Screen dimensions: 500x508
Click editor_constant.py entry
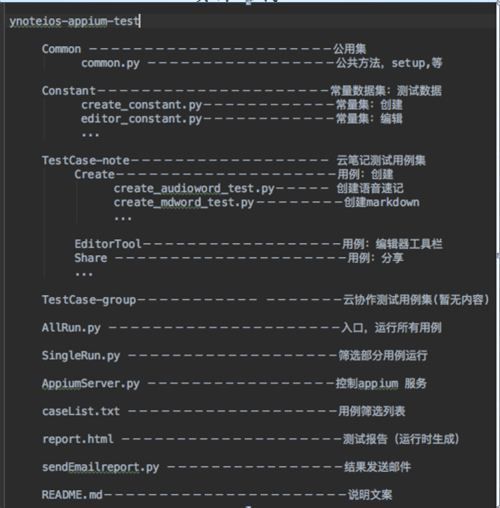click(x=141, y=119)
